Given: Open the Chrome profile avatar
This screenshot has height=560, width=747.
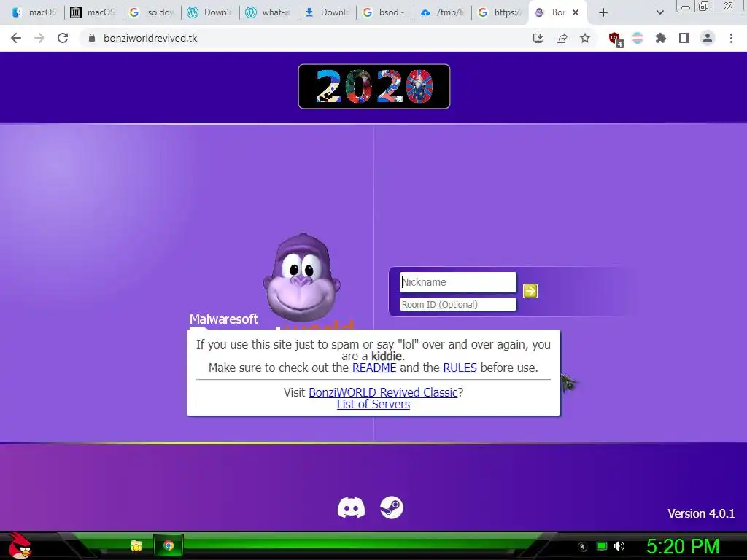Looking at the screenshot, I should [x=708, y=38].
